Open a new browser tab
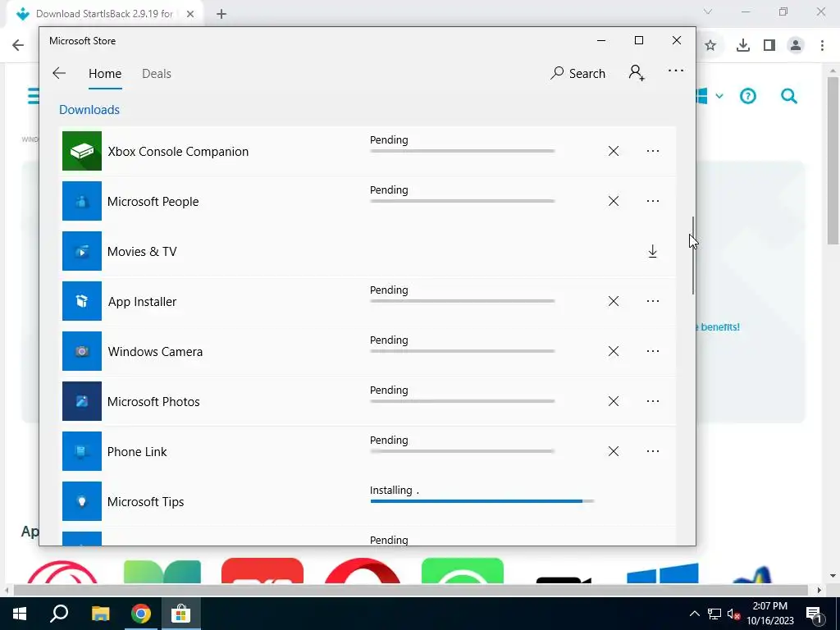This screenshot has width=840, height=630. [x=221, y=14]
